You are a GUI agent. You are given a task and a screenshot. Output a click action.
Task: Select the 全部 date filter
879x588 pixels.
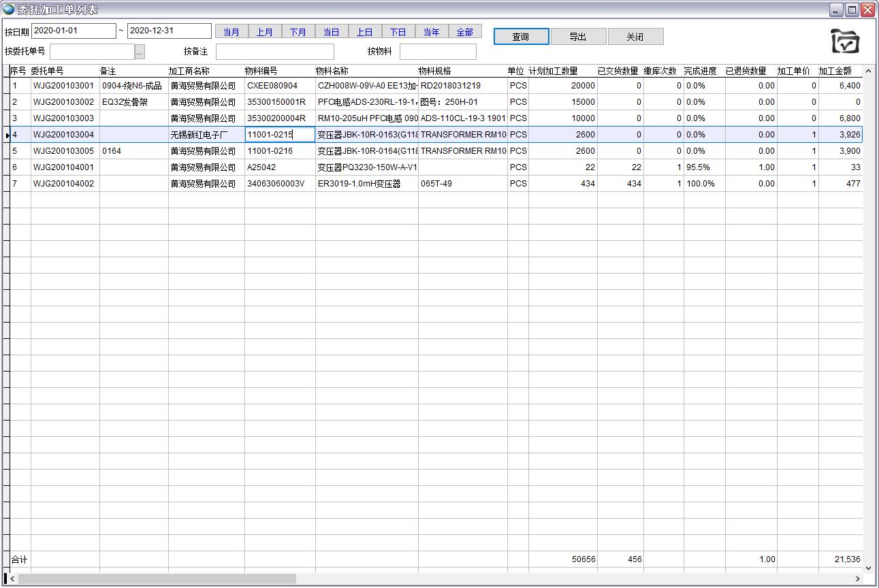coord(465,32)
